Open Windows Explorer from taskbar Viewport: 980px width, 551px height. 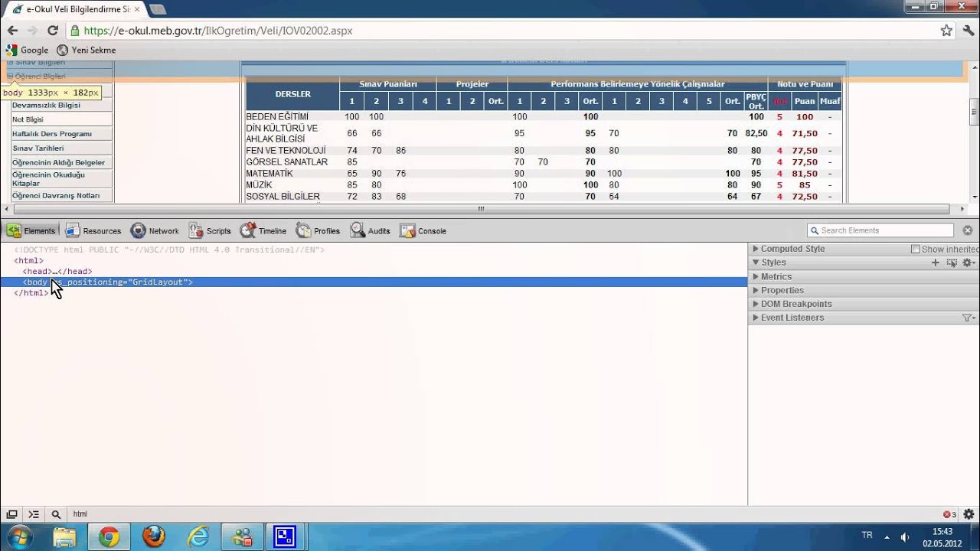(64, 537)
